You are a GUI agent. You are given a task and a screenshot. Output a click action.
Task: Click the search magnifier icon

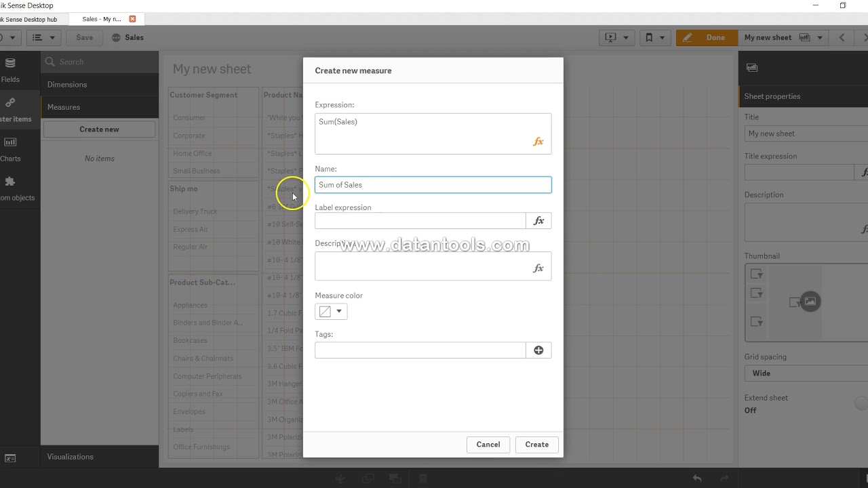[x=50, y=62]
